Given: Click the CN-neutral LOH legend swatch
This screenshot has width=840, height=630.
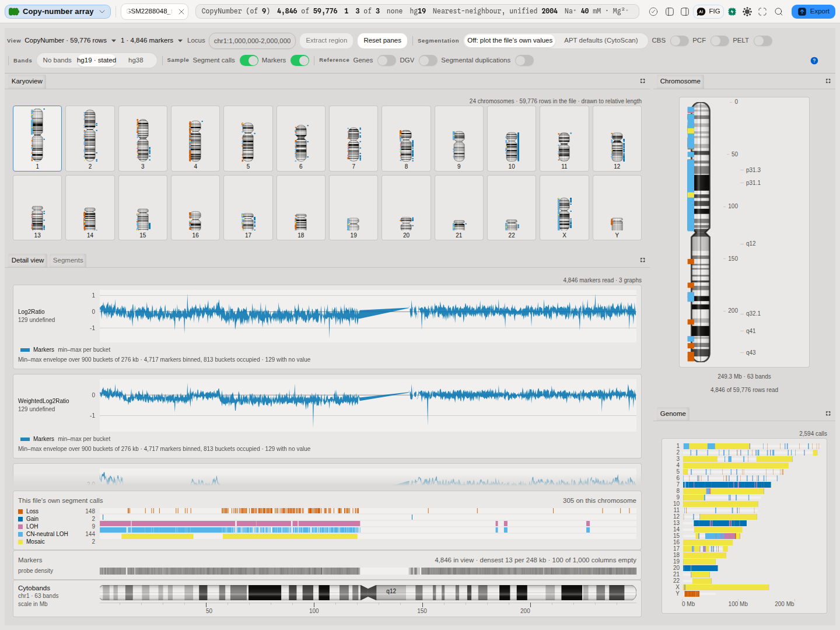Looking at the screenshot, I should click(x=20, y=534).
